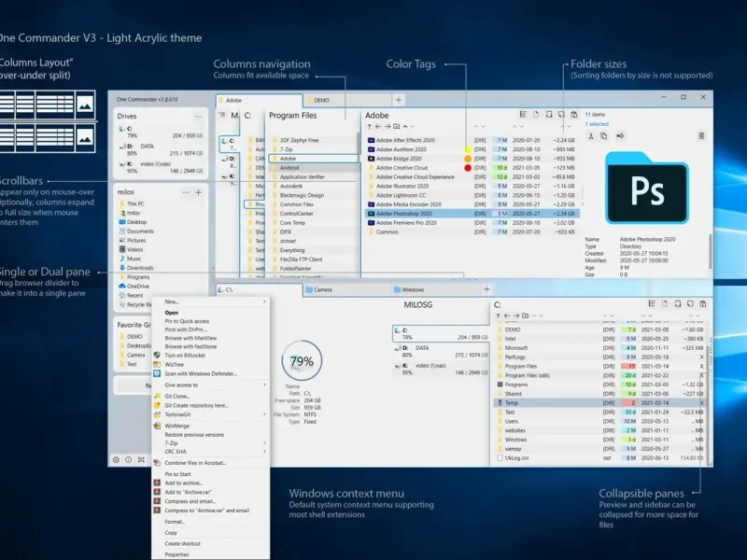Open history dropdown chevron in Adobe pane navigation

(x=413, y=127)
